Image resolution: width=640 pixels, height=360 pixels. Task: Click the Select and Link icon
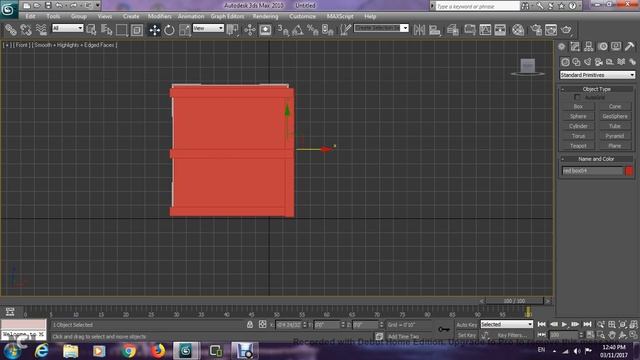tap(11, 30)
